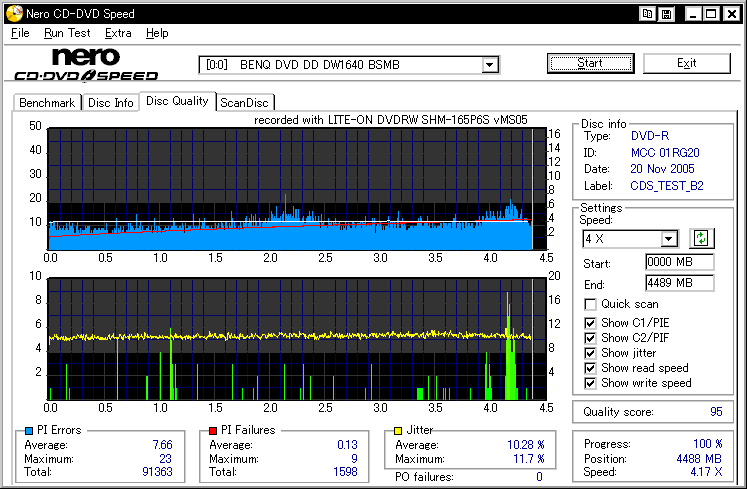Open the Run Test menu
This screenshot has width=747, height=489.
pos(67,33)
